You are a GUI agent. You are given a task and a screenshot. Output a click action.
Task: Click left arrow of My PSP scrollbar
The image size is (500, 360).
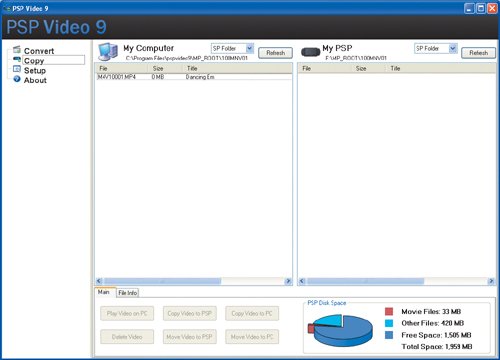tap(302, 281)
